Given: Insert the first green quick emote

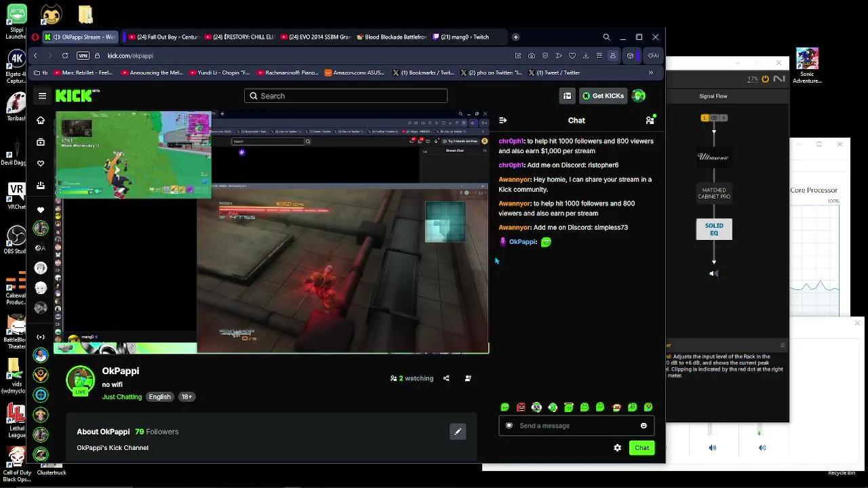Looking at the screenshot, I should click(505, 407).
